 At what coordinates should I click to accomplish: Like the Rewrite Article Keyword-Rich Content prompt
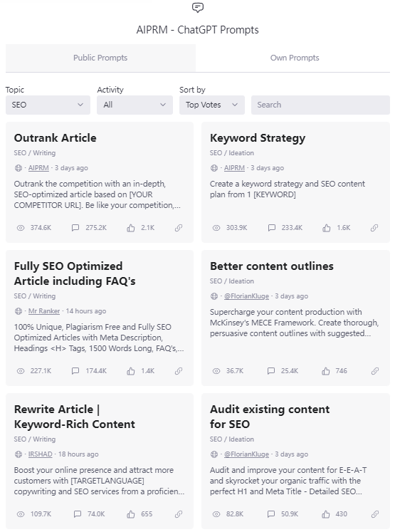(131, 514)
